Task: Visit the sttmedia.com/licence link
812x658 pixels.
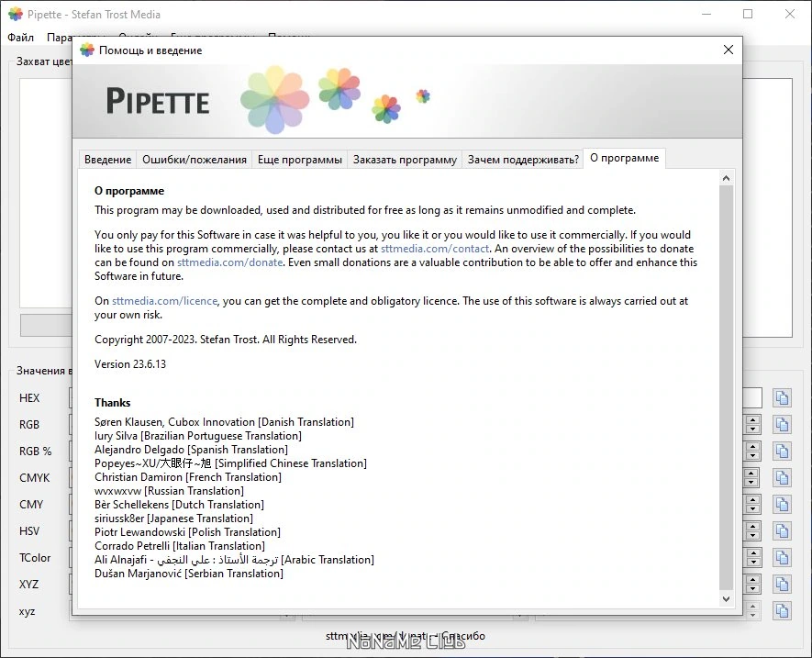Action: (164, 301)
